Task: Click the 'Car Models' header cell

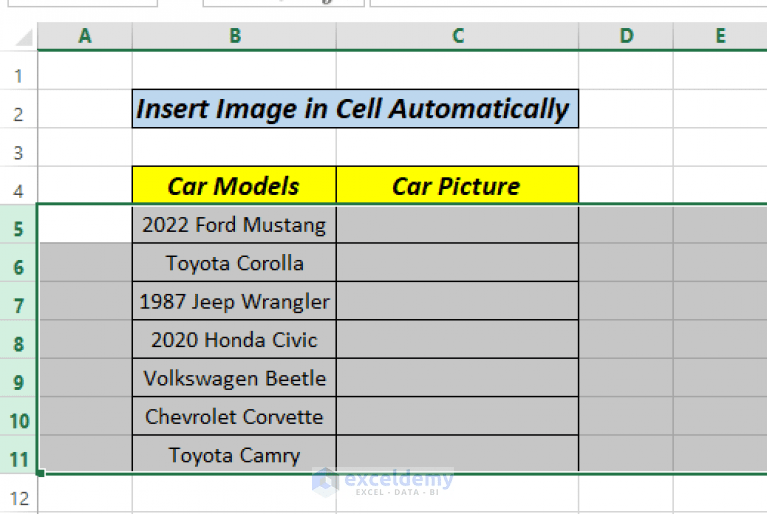Action: tap(234, 185)
